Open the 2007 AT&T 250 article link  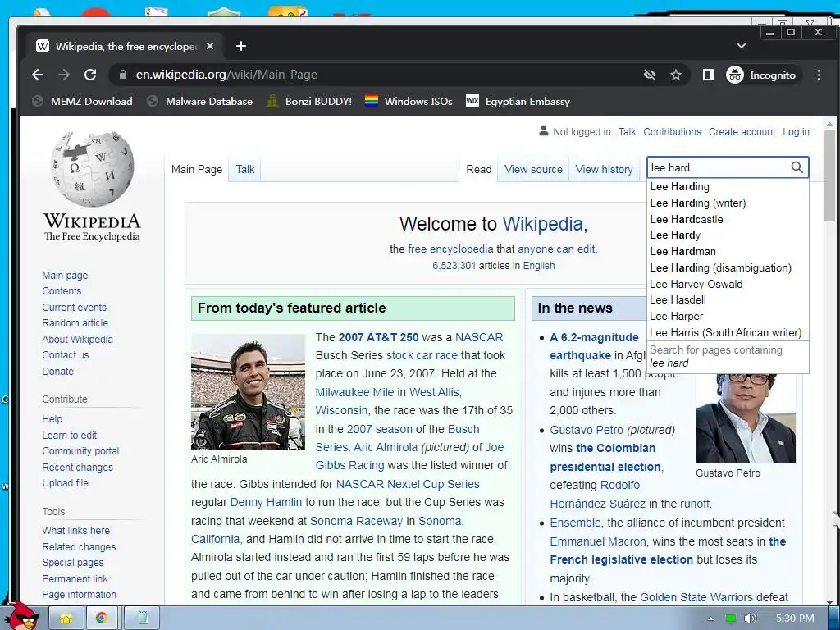click(x=378, y=337)
